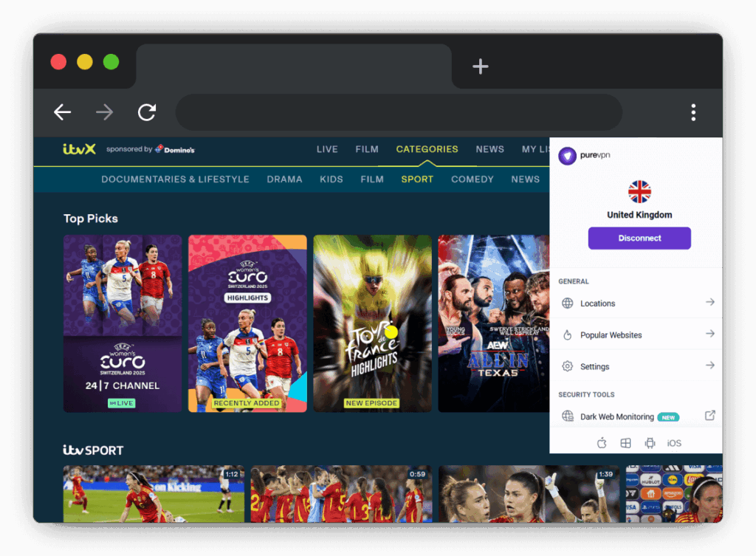Click the Locations menu label

(598, 303)
